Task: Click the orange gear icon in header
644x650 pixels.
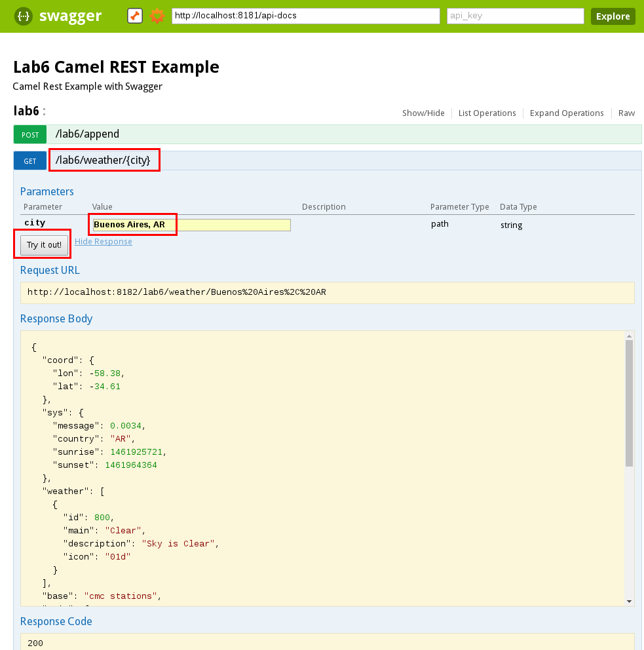Action: pyautogui.click(x=157, y=16)
